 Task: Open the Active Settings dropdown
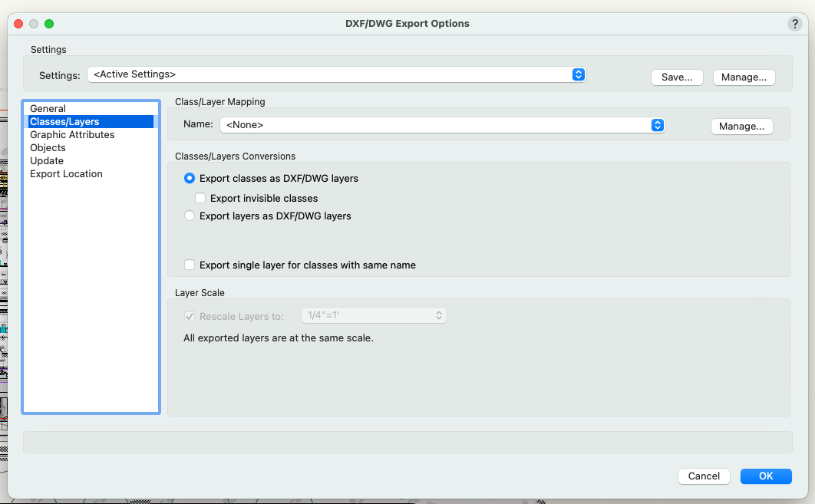pos(338,74)
